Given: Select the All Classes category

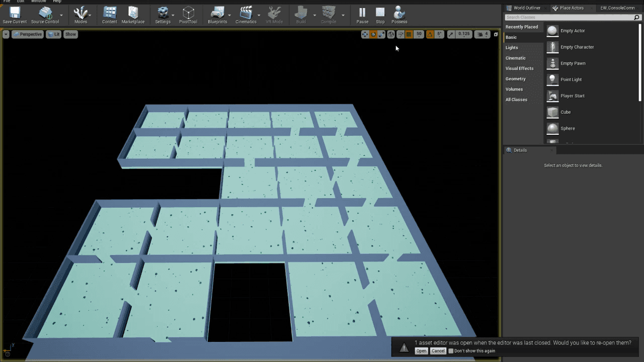Looking at the screenshot, I should [523, 100].
